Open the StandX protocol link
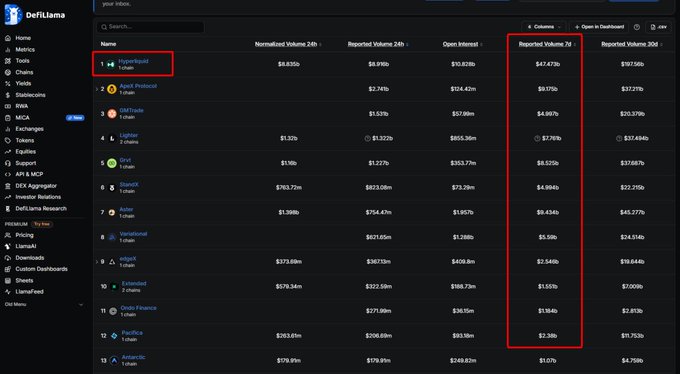 coord(129,185)
